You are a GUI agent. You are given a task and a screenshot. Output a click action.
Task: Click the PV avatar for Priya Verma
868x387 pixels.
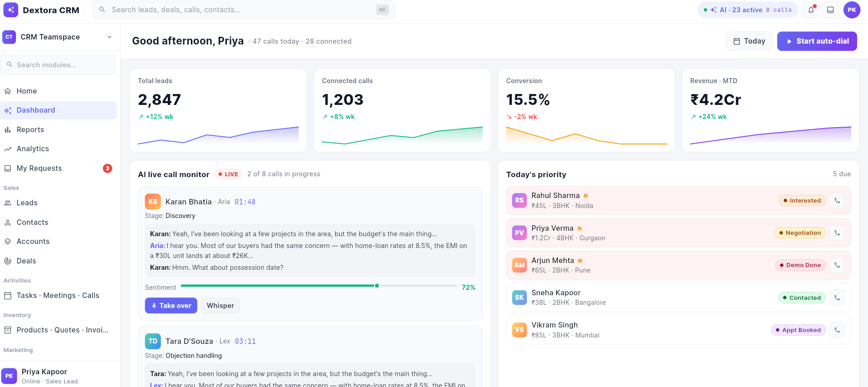pyautogui.click(x=519, y=233)
